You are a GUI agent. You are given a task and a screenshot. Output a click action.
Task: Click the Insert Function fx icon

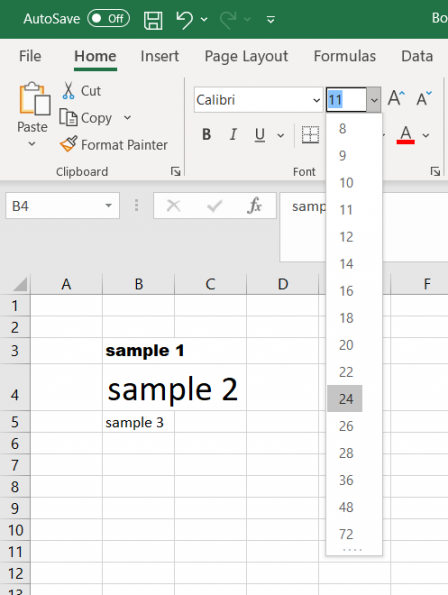click(x=254, y=206)
